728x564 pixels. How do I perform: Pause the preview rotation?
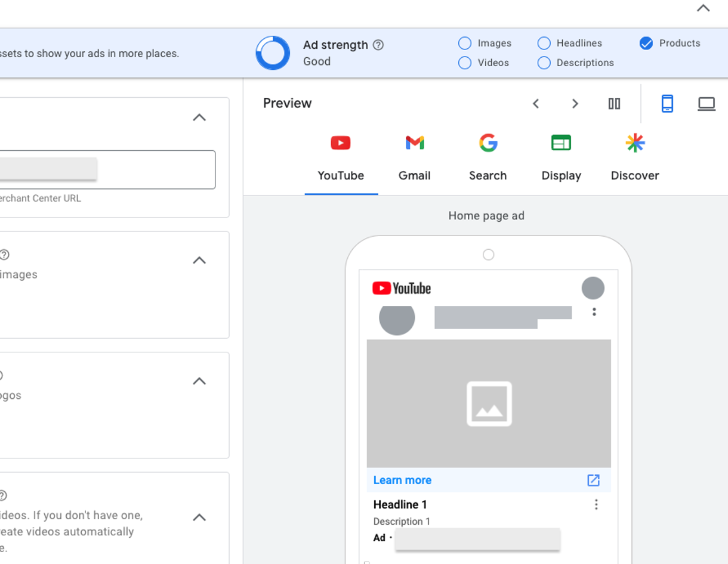pyautogui.click(x=614, y=104)
